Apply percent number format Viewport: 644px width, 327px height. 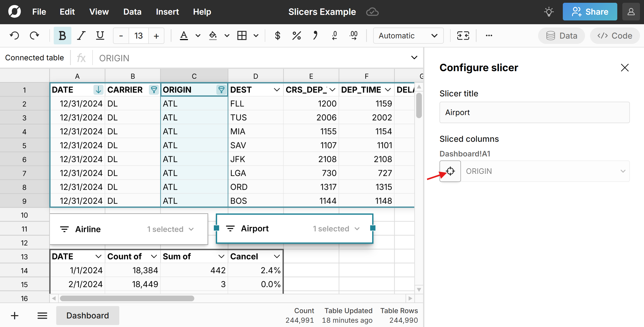(296, 35)
